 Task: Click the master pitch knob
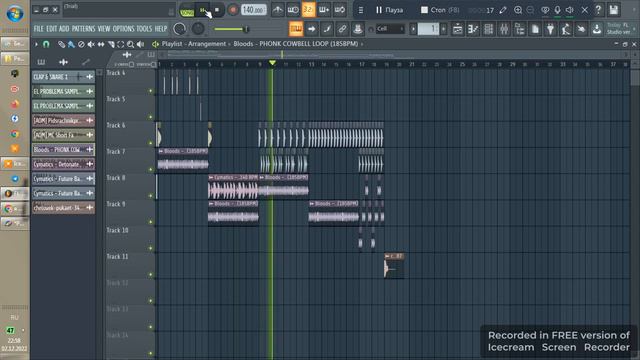pos(198,29)
